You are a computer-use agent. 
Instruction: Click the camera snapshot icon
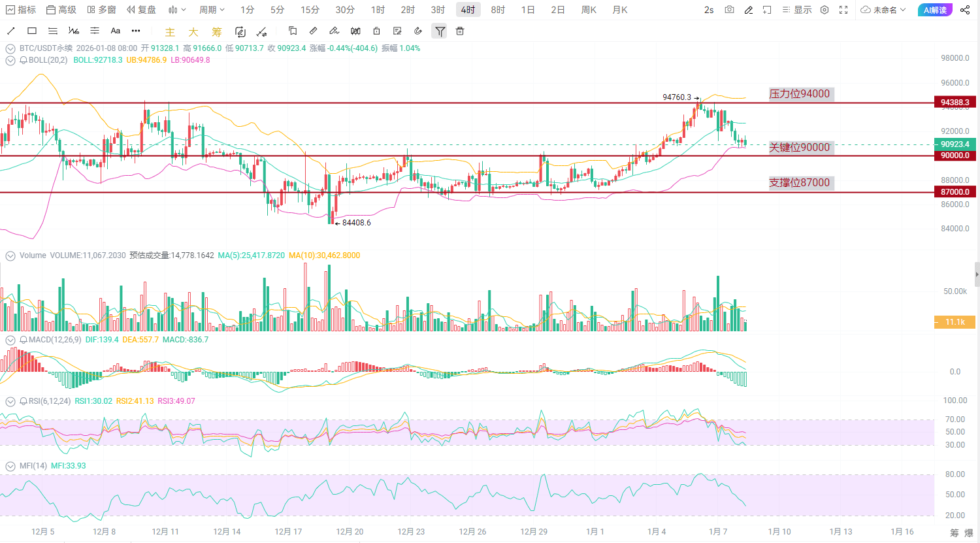pos(729,10)
